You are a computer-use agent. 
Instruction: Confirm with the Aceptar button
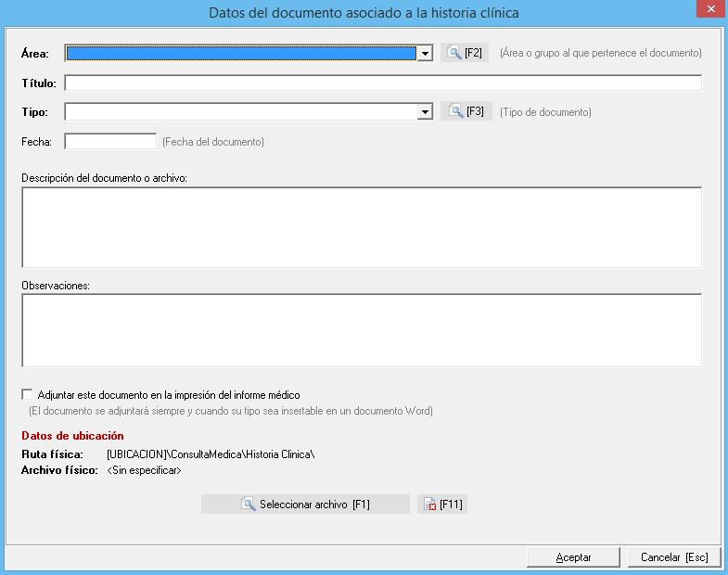(x=573, y=557)
